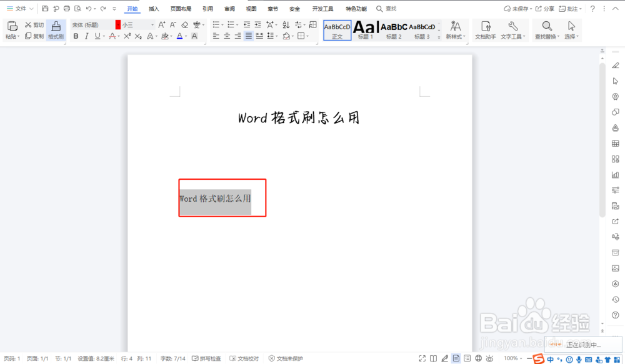Click the red font color swatch
The height and width of the screenshot is (364, 625).
(118, 24)
